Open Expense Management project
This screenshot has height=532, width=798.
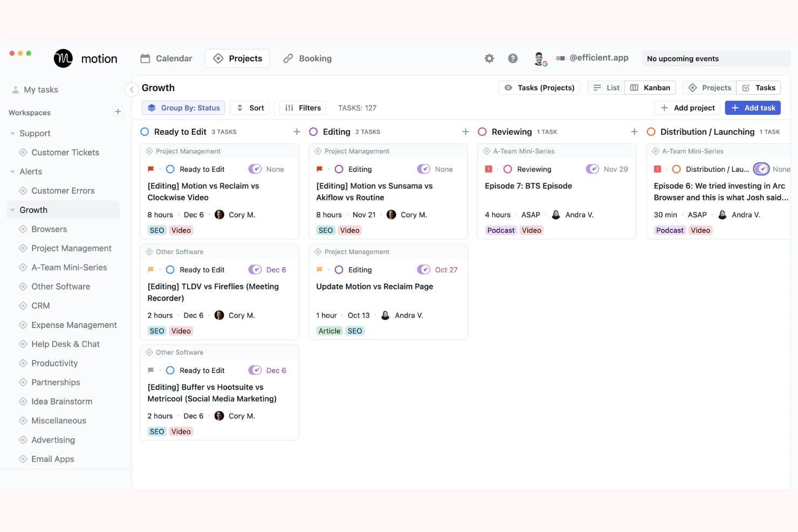point(74,325)
